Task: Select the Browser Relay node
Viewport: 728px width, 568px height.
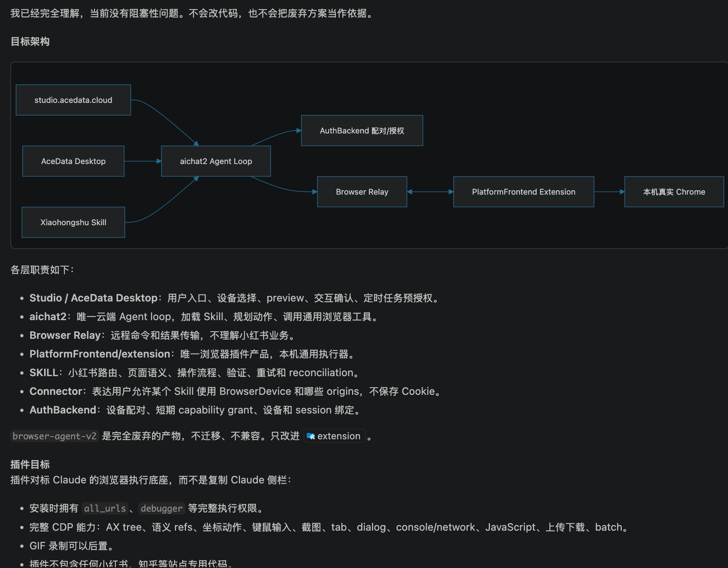Action: pos(362,192)
